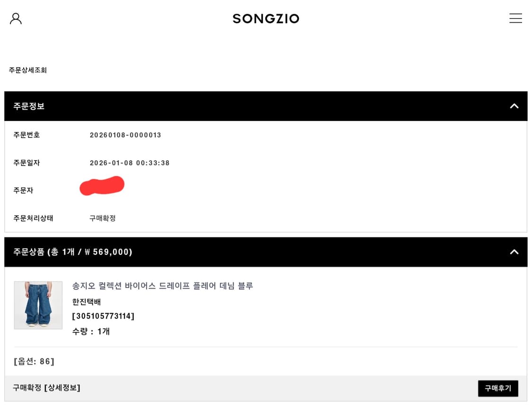
Task: Click the 수량 1개 quantity text
Action: tap(91, 331)
